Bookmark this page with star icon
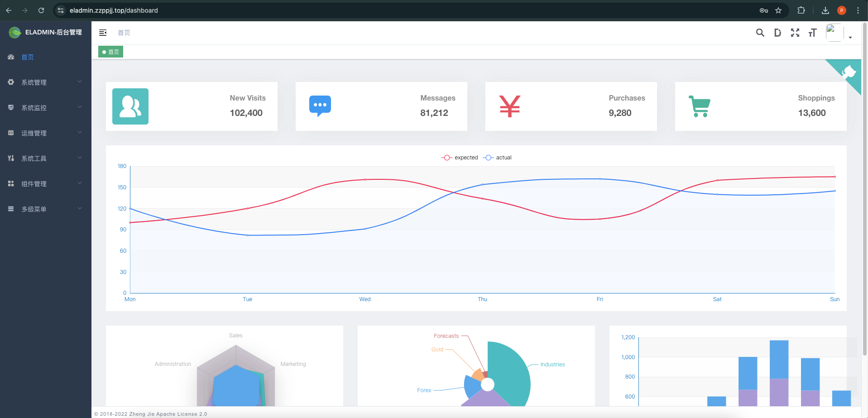The image size is (868, 418). 778,10
